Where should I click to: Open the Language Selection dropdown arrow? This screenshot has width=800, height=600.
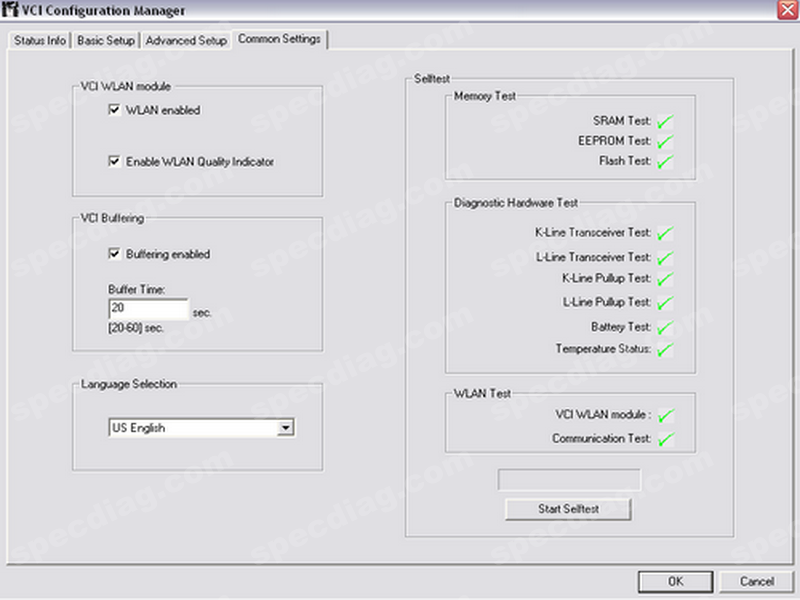[x=285, y=428]
